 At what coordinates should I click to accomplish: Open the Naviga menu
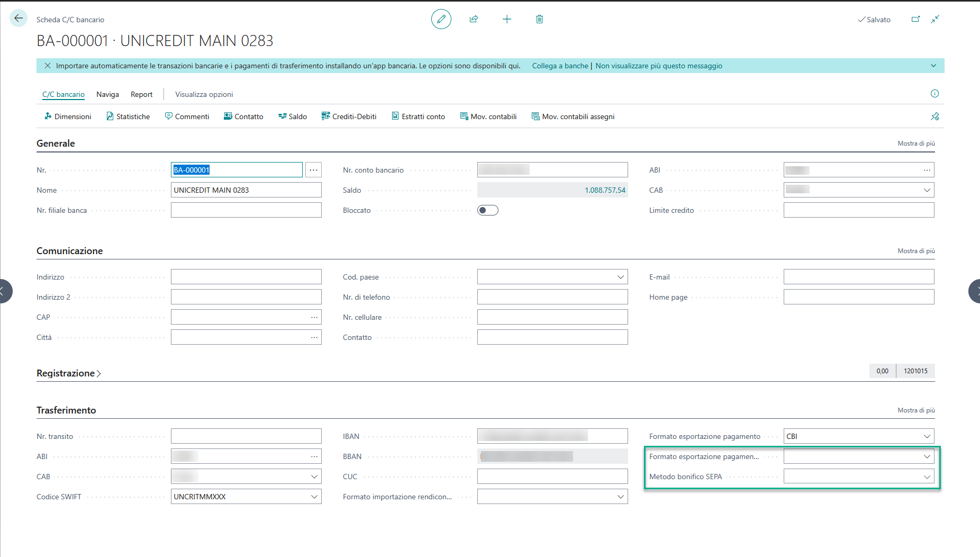(x=107, y=94)
